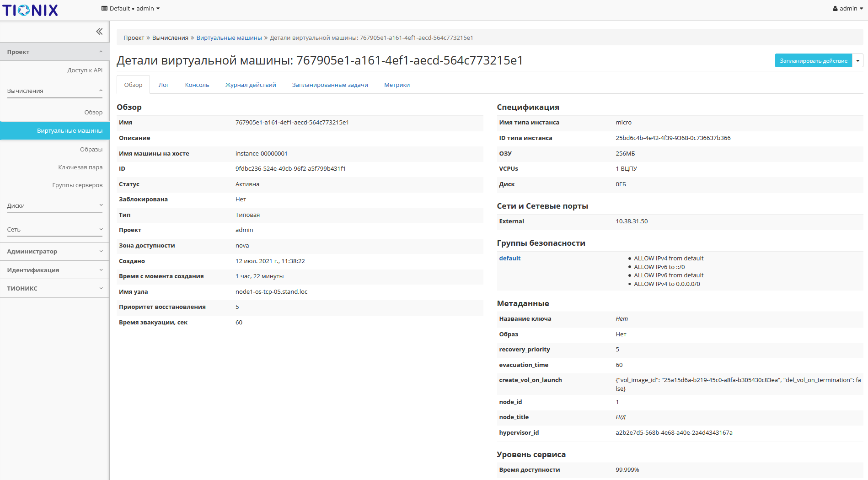Viewport: 868px width, 480px height.
Task: Open the Default project selector menu
Action: click(x=131, y=8)
